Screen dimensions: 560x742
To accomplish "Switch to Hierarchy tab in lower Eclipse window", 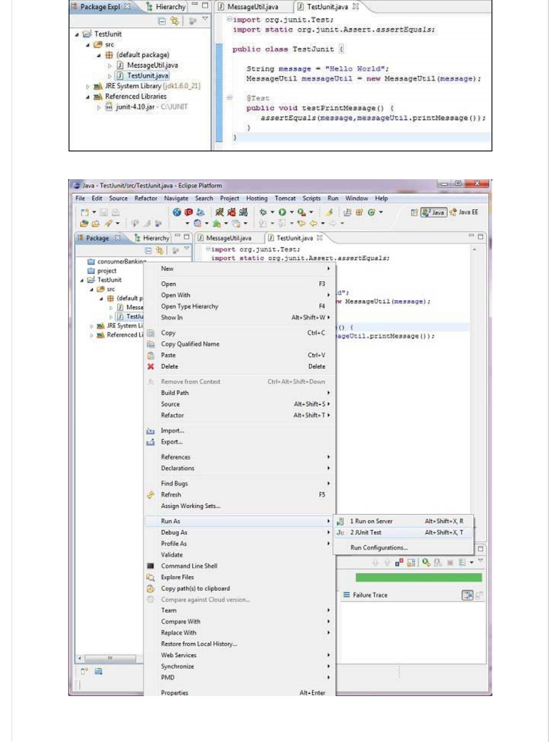I will point(152,238).
